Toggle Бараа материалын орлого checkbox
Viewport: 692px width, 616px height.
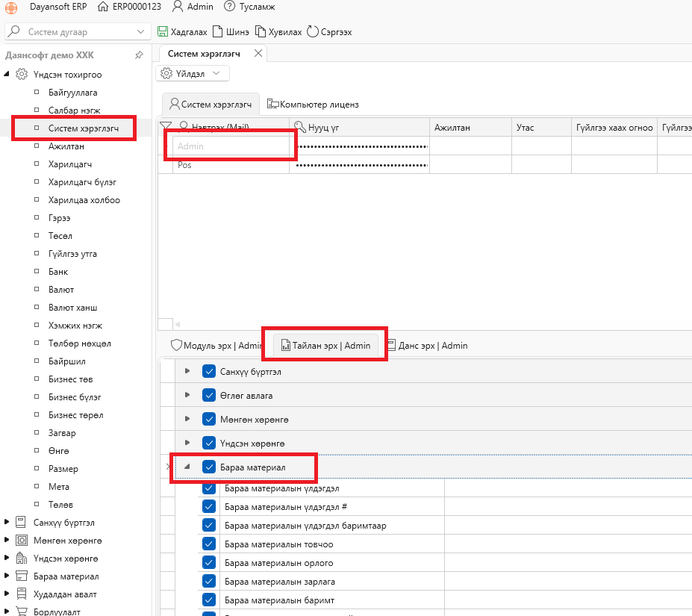point(209,562)
